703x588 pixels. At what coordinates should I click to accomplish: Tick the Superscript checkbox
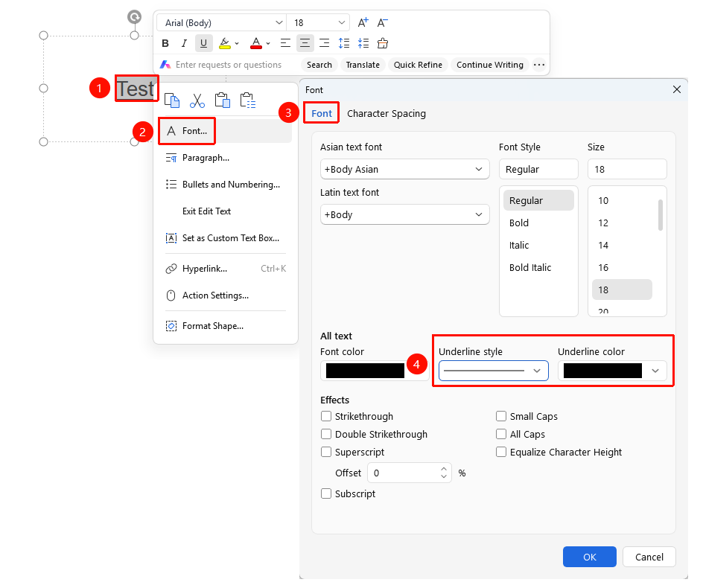click(326, 453)
